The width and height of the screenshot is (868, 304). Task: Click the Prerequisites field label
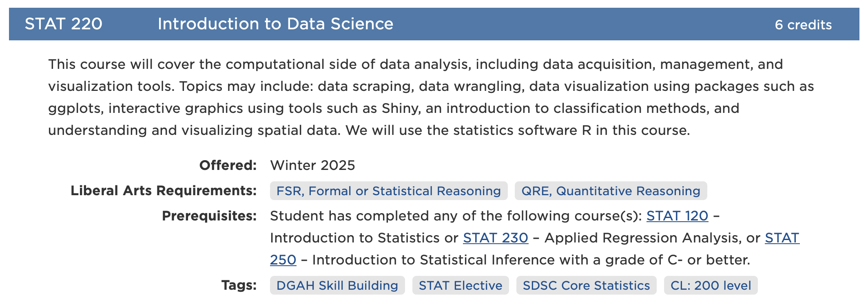pyautogui.click(x=209, y=216)
